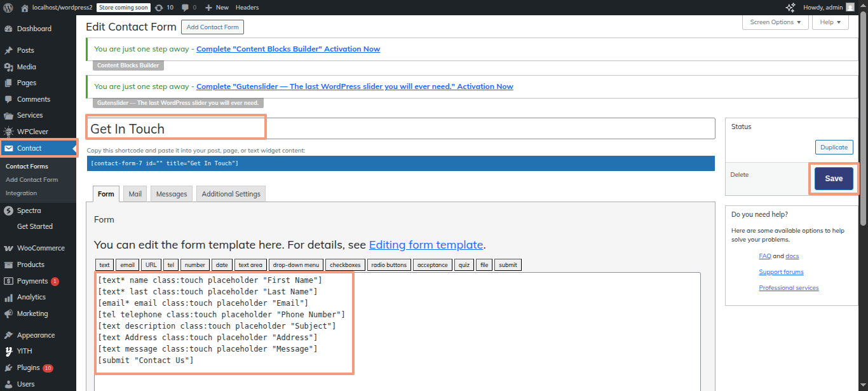Open the Dashboard icon in sidebar
The image size is (868, 391).
[x=8, y=29]
